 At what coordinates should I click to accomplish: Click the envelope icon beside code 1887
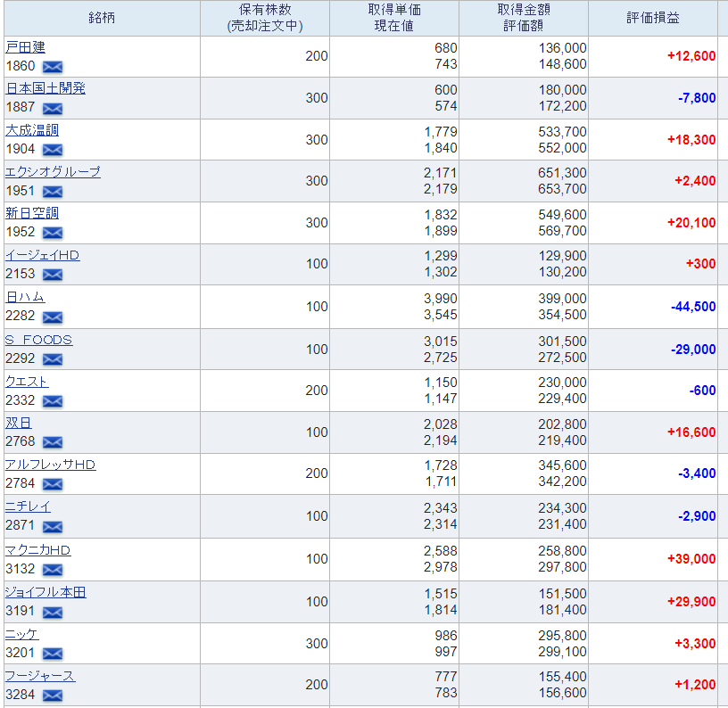53,109
